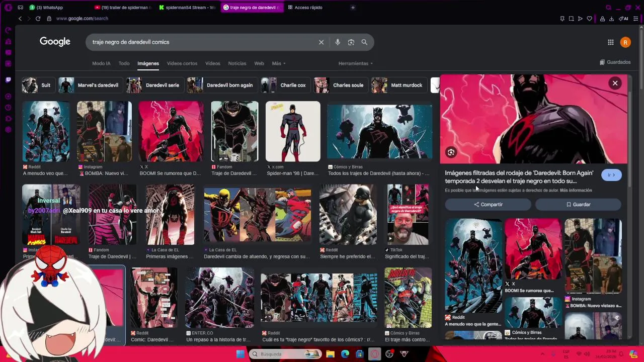This screenshot has width=644, height=362.
Task: Filter by the Charles soule chip
Action: (340, 85)
